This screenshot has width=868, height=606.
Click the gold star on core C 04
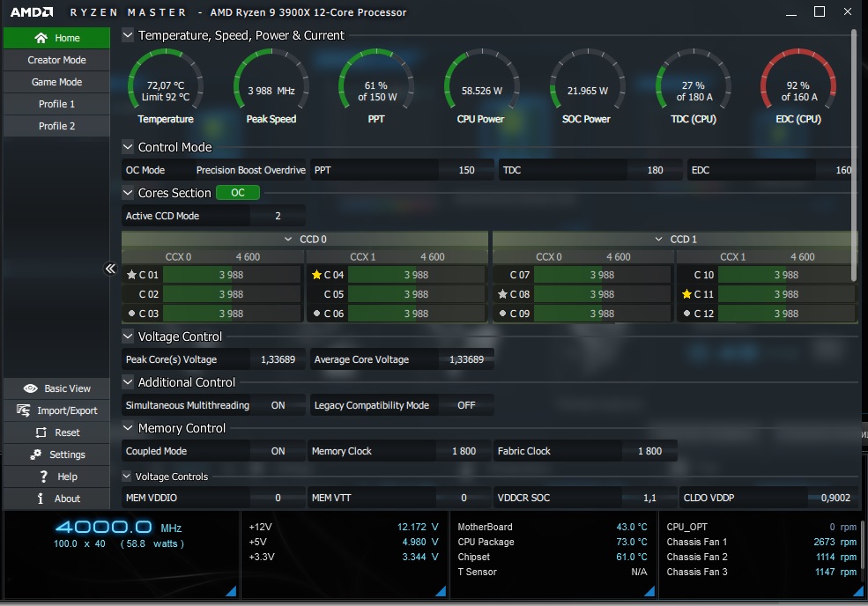[x=316, y=275]
